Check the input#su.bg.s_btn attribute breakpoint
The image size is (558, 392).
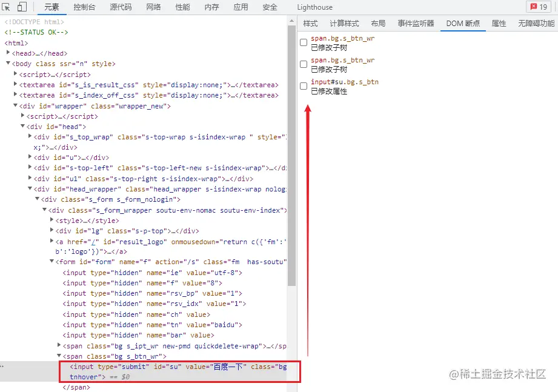point(303,85)
